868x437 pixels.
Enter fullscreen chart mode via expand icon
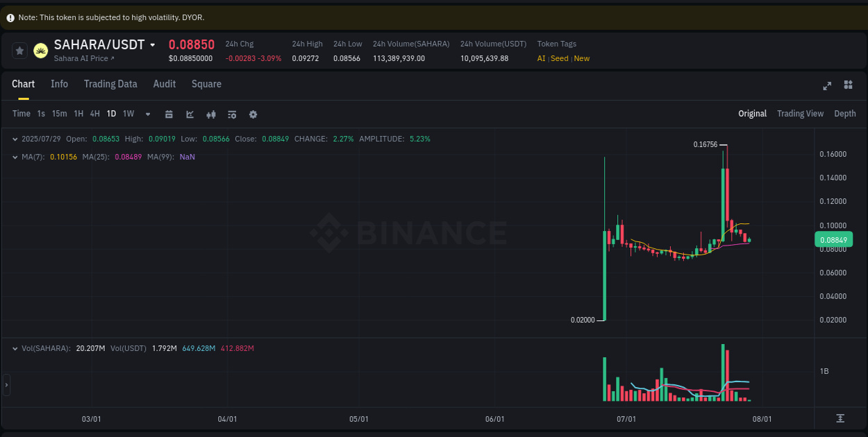click(x=826, y=85)
